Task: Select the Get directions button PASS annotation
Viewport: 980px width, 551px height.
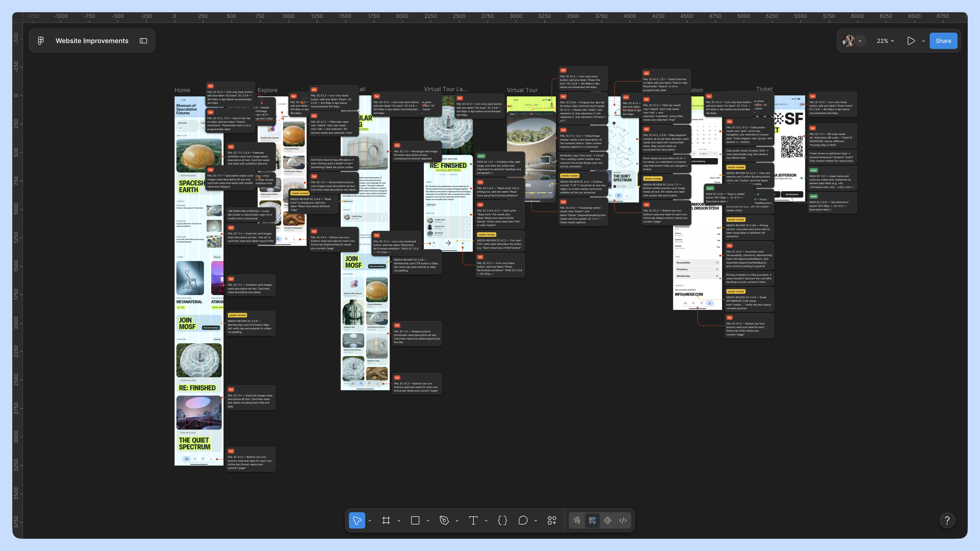Action: tap(832, 203)
